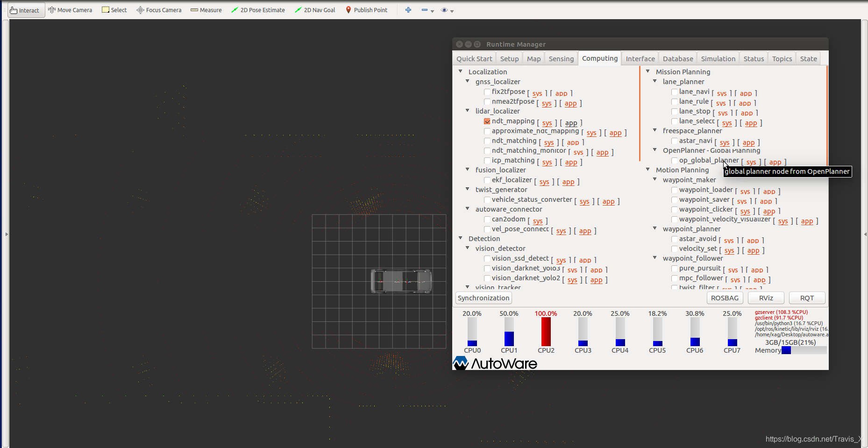This screenshot has height=448, width=868.
Task: Switch to the Quick Start tab
Action: (x=474, y=59)
